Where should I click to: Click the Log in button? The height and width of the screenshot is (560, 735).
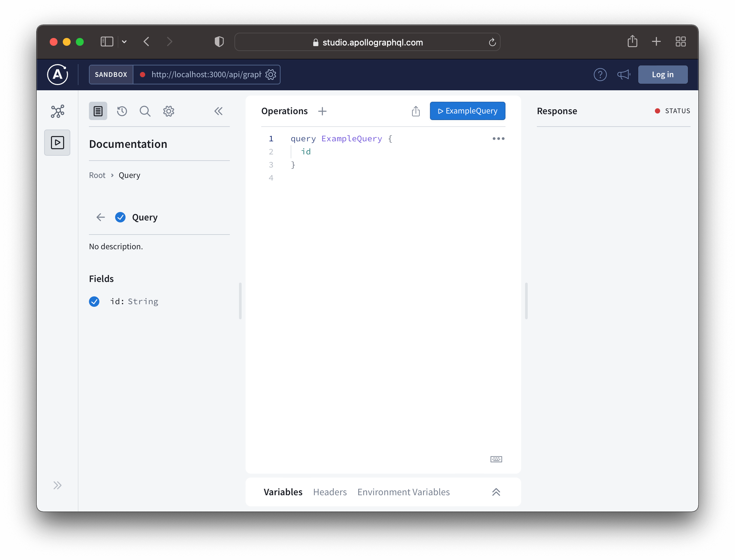coord(662,75)
